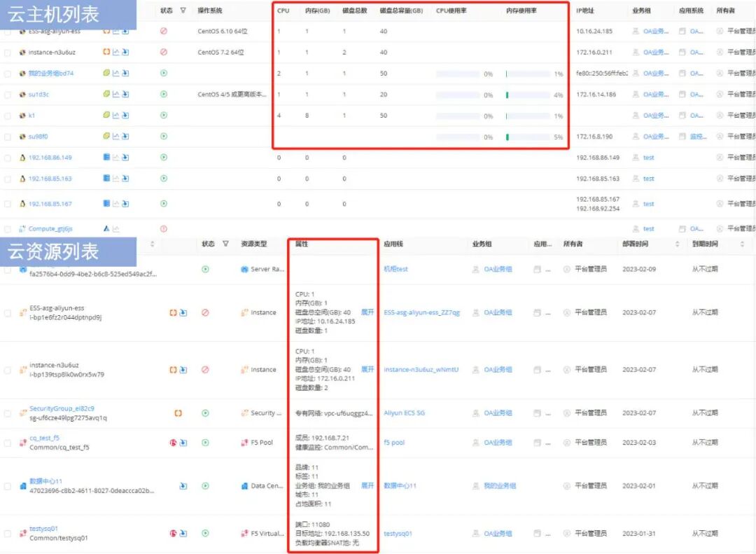Click the import icon in 数据中心11 row
This screenshot has height=554, width=756.
click(x=183, y=486)
